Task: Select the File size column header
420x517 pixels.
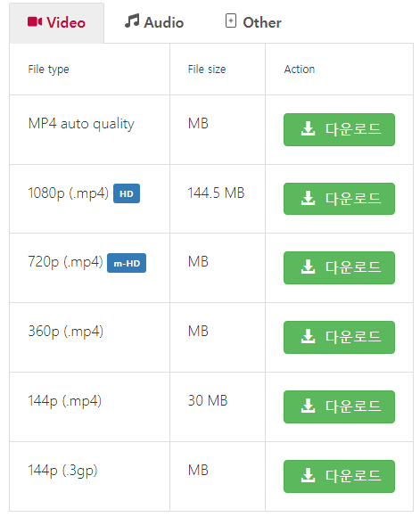Action: 207,70
